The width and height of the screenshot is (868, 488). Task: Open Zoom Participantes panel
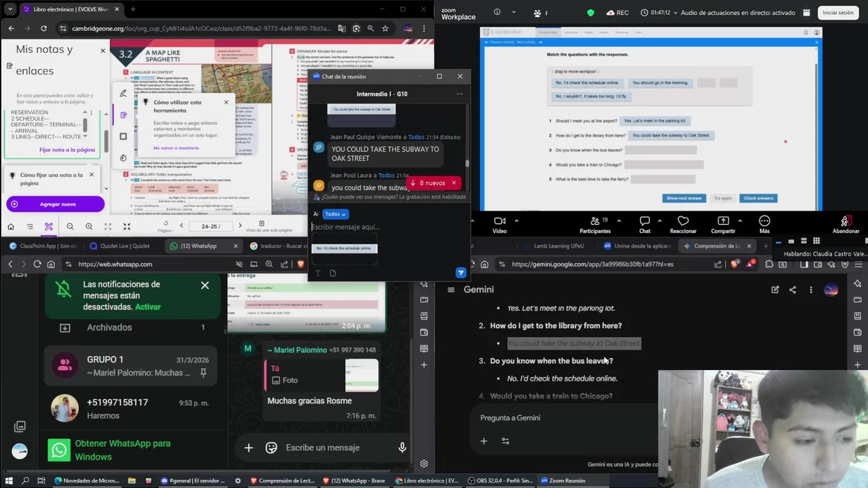point(595,225)
